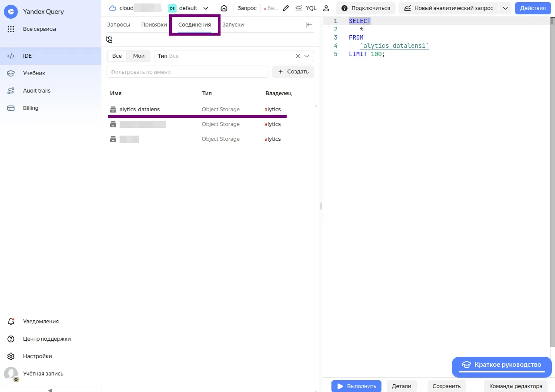Collapse the left panel with arrow icon
This screenshot has height=392, width=555.
point(309,25)
